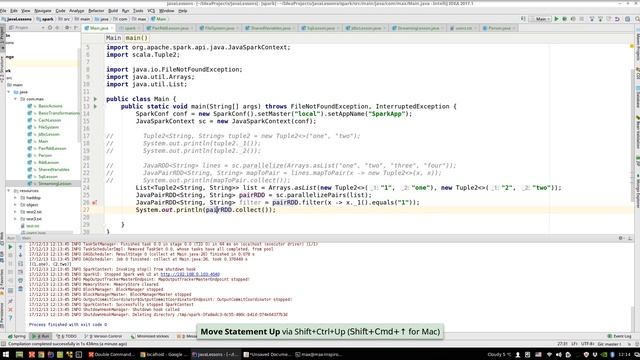Screen dimensions: 640x360
Task: Open the Main run configuration dropdown
Action: click(540, 19)
